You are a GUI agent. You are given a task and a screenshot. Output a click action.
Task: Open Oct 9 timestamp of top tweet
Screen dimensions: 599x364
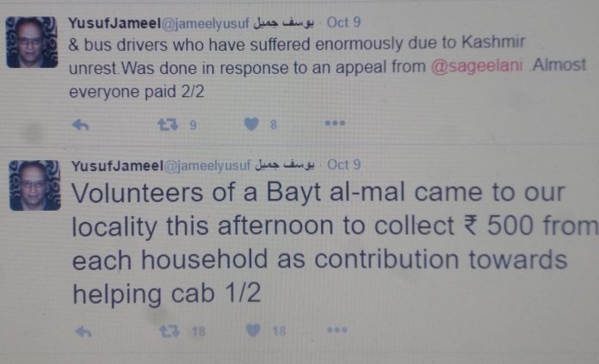pos(343,22)
